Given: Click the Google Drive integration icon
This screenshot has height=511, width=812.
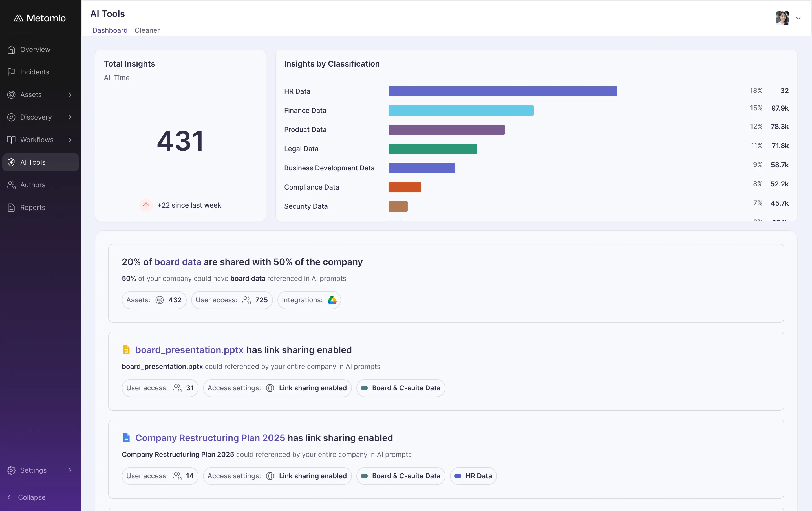Looking at the screenshot, I should click(332, 300).
